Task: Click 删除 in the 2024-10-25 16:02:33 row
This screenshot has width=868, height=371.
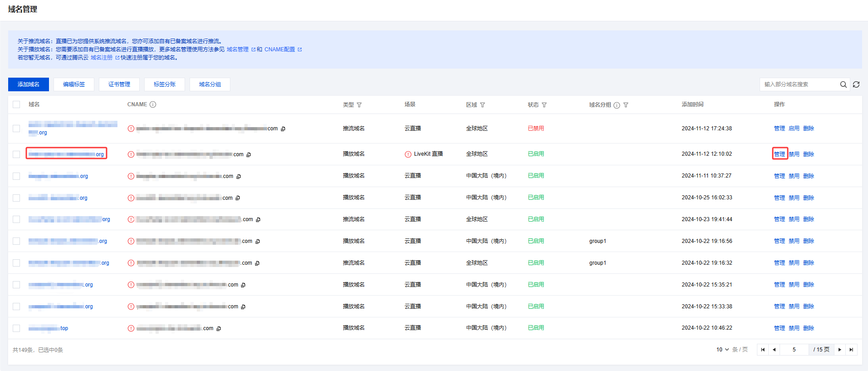Action: pyautogui.click(x=809, y=198)
